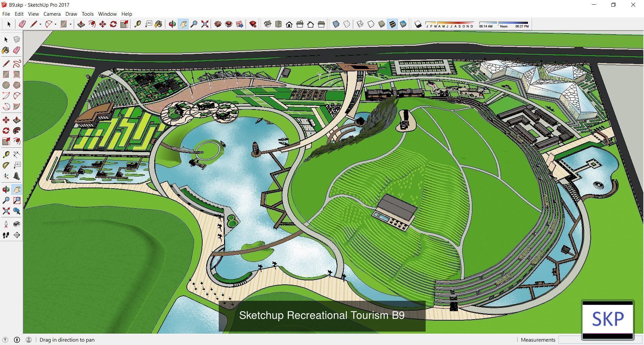Select the Follow Me tool

[x=17, y=131]
